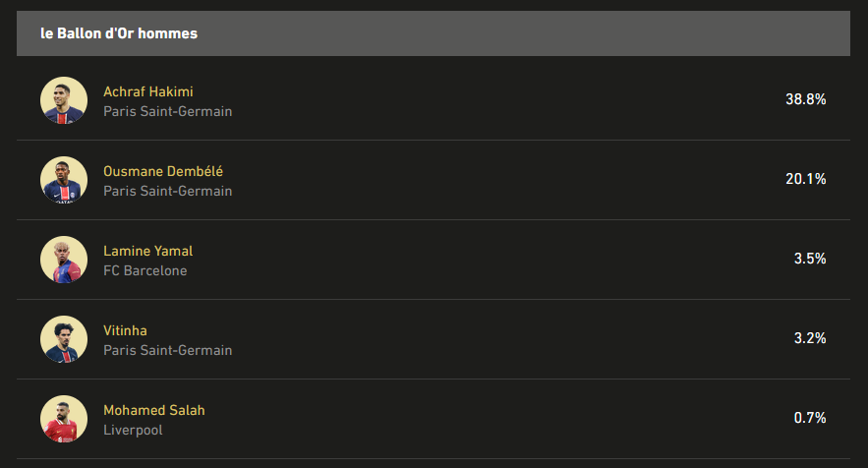Click Paris Saint-Germain under Achraf Hakimi
Image resolution: width=868 pixels, height=468 pixels.
[168, 111]
